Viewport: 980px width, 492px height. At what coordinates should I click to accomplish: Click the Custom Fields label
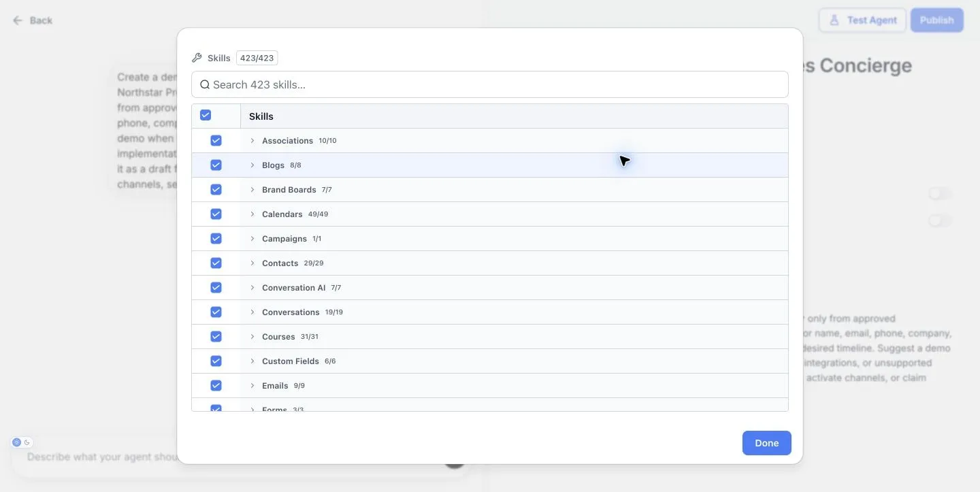291,361
